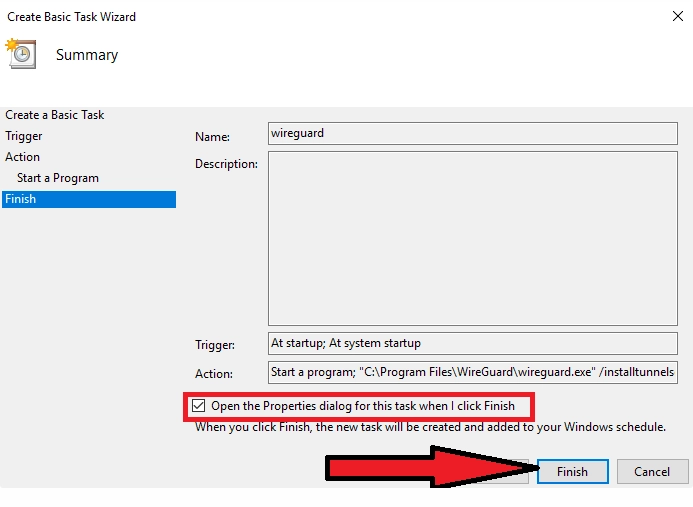Click the Name: label

(x=212, y=137)
